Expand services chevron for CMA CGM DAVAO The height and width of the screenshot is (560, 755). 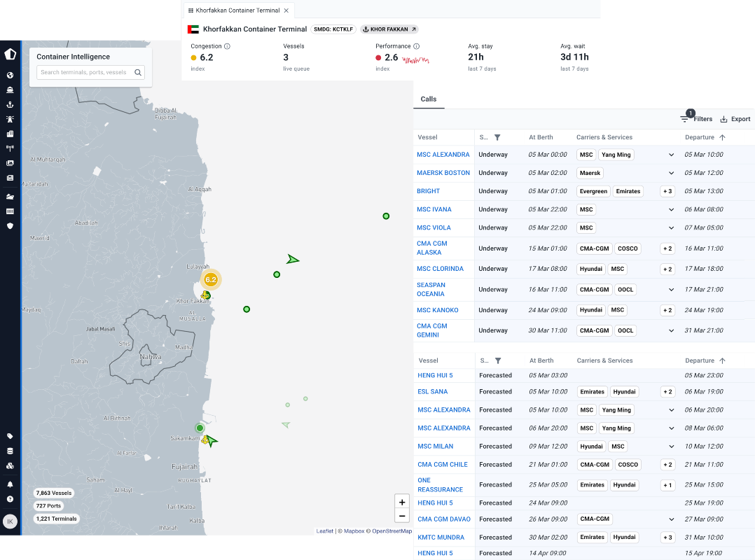(672, 519)
